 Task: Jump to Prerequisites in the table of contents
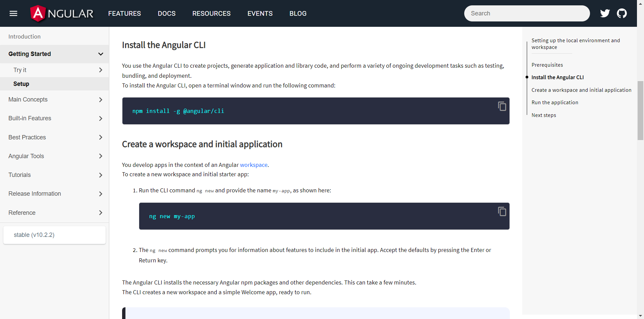[547, 65]
